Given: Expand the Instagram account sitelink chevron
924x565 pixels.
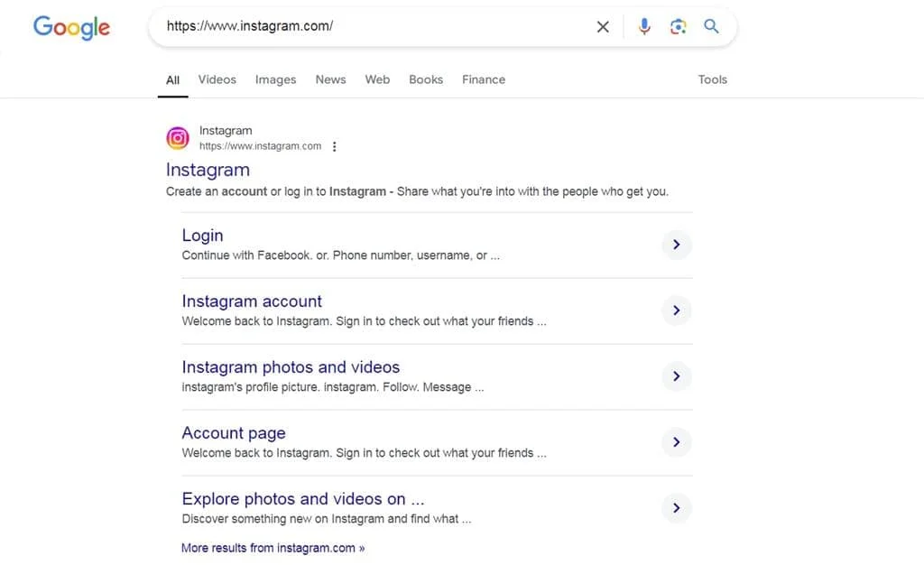Looking at the screenshot, I should click(x=677, y=310).
